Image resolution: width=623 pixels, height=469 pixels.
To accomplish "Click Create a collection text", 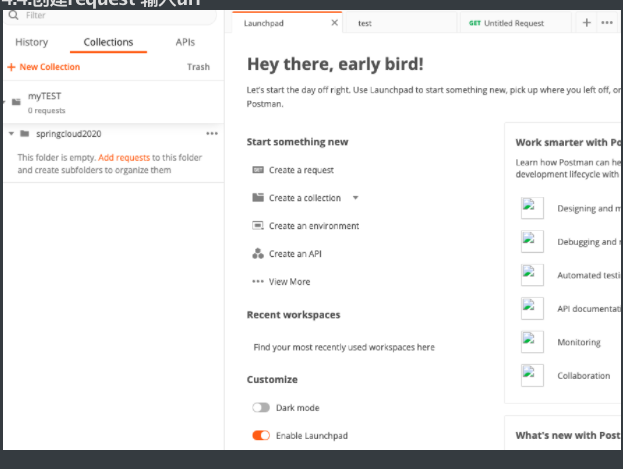I will point(305,198).
